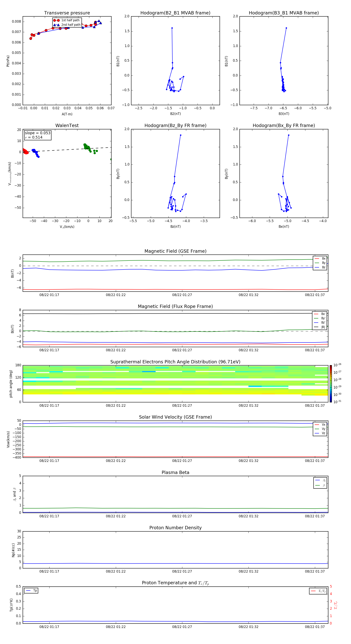The height and width of the screenshot is (644, 351).
Task: Click the 'Hodogram(Bz_By FR frame)' title
Action: point(175,125)
